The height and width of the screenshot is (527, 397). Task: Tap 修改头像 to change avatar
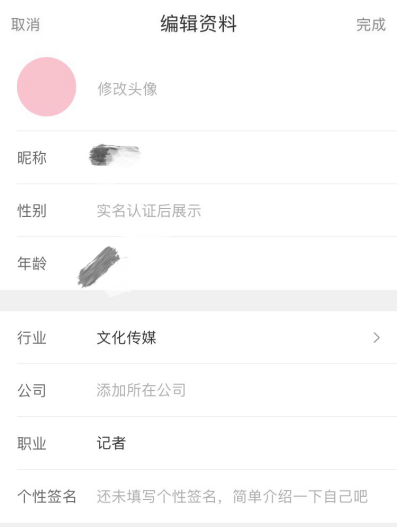pos(127,89)
